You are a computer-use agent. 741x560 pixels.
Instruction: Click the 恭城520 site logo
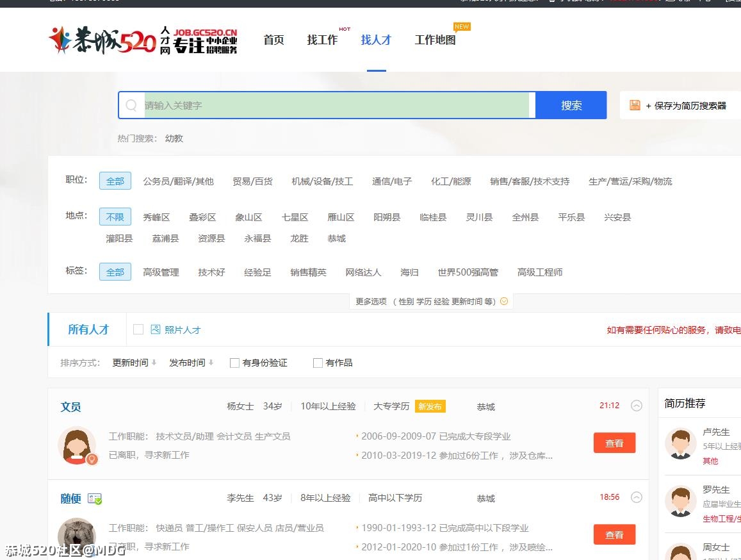(143, 40)
